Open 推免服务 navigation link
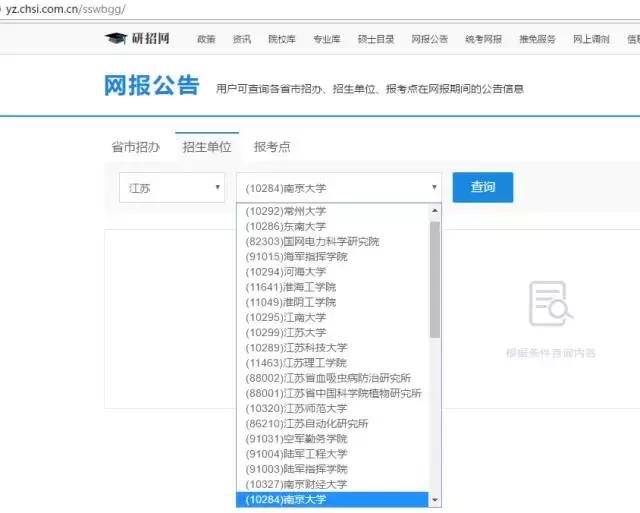 (x=537, y=39)
